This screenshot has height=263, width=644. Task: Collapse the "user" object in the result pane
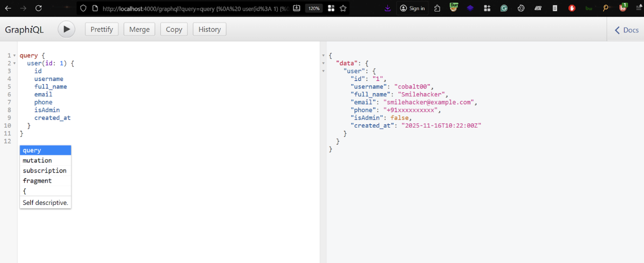pyautogui.click(x=323, y=71)
